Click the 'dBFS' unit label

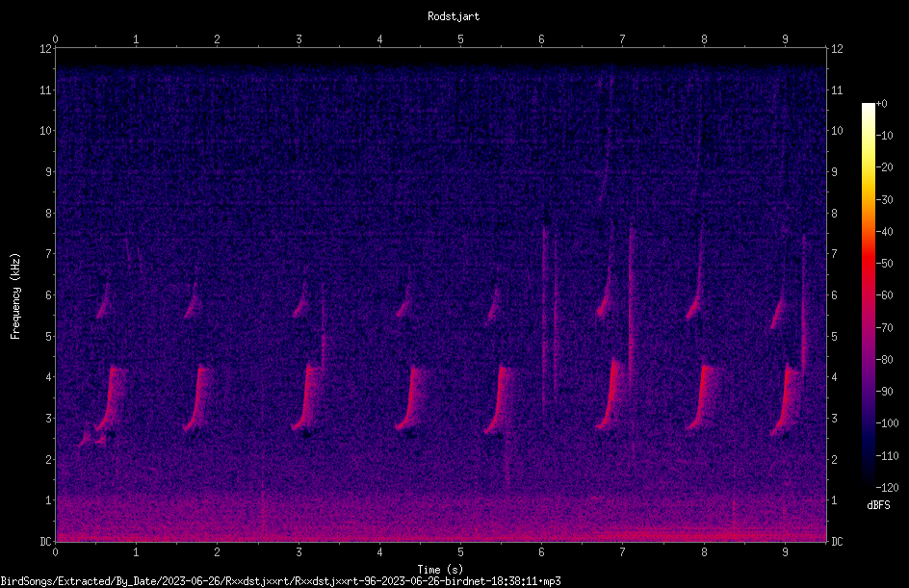[x=878, y=505]
